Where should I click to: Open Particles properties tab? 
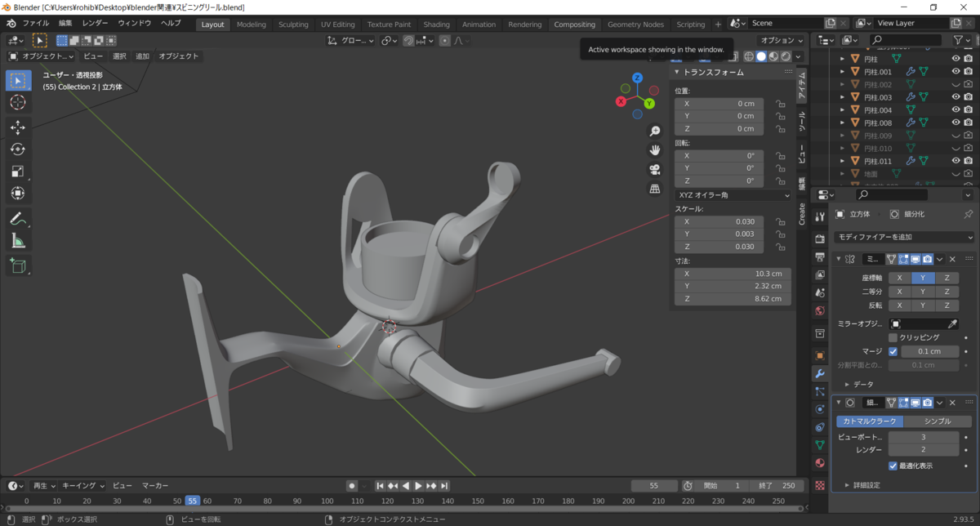(820, 391)
